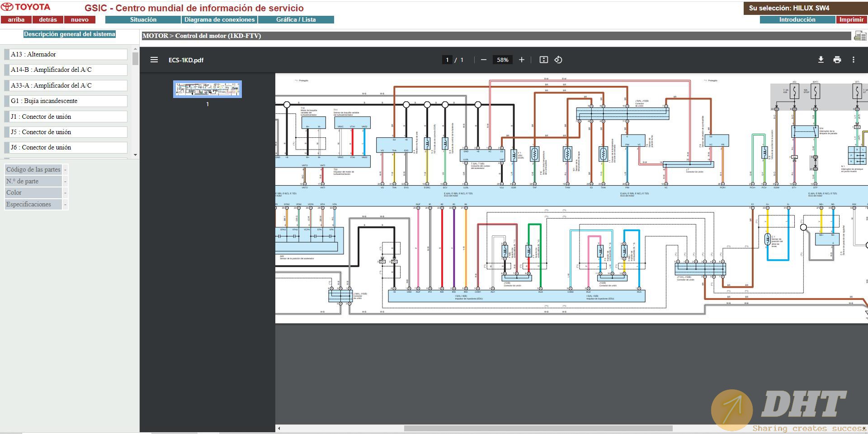Viewport: 868px width, 434px height.
Task: Select page 1 thumbnail in sidebar
Action: [x=208, y=89]
